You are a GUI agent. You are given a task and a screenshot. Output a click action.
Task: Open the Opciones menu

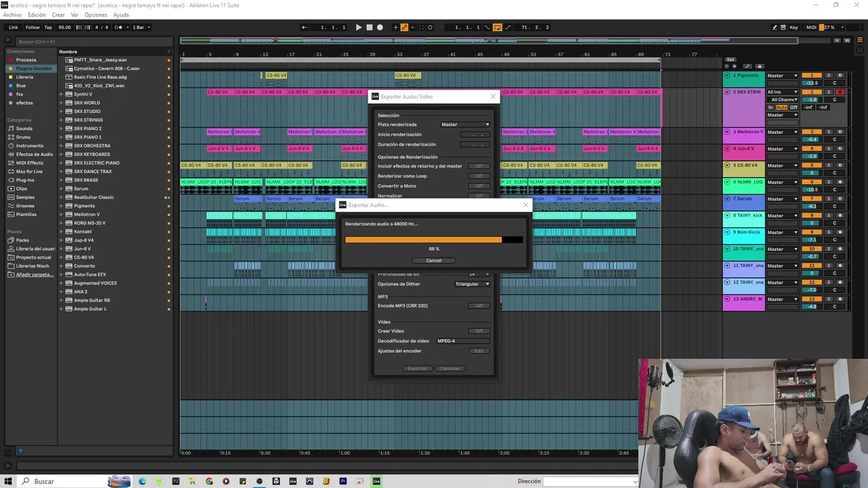tap(96, 15)
